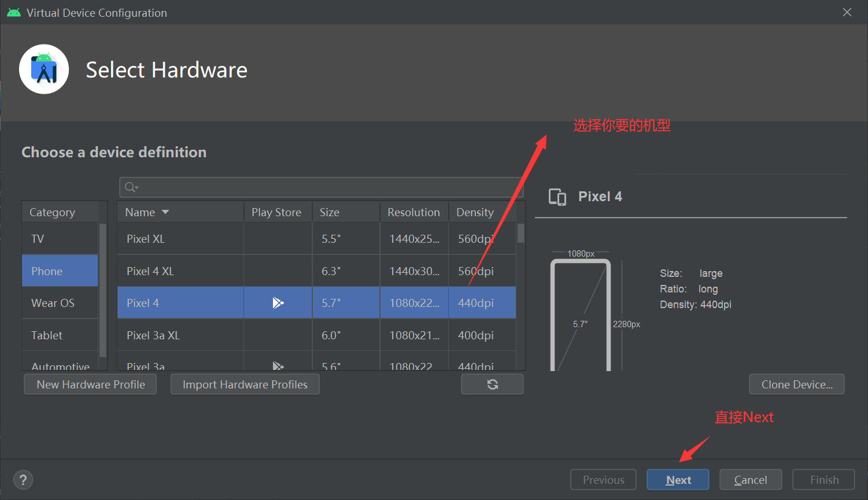Click the 400dpi density cell
868x500 pixels.
(x=482, y=335)
